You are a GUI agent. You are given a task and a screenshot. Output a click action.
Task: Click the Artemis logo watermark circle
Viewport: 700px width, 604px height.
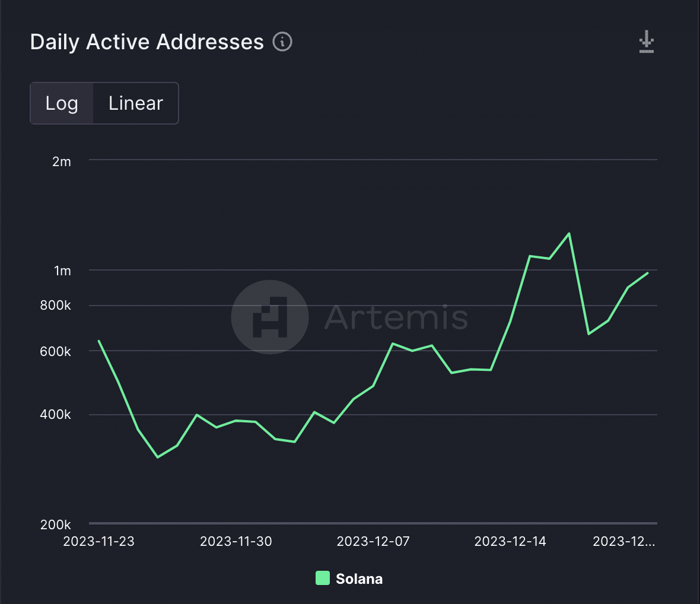270,317
